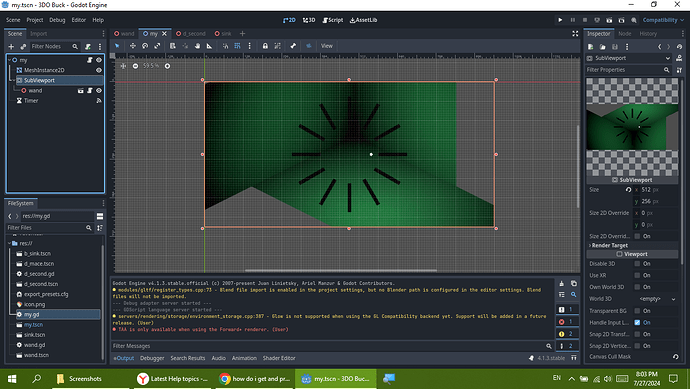Toggle warning messages filter in Output
This screenshot has width=690, height=389.
point(567,334)
